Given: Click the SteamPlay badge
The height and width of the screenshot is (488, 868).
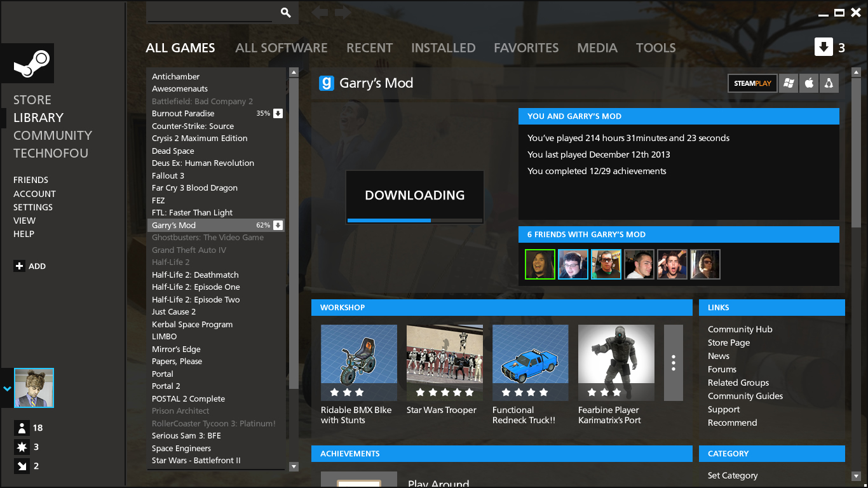Looking at the screenshot, I should 752,83.
